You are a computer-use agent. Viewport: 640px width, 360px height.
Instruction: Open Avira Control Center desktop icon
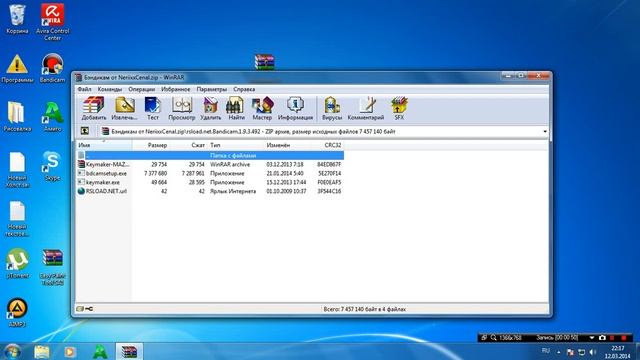(x=52, y=22)
